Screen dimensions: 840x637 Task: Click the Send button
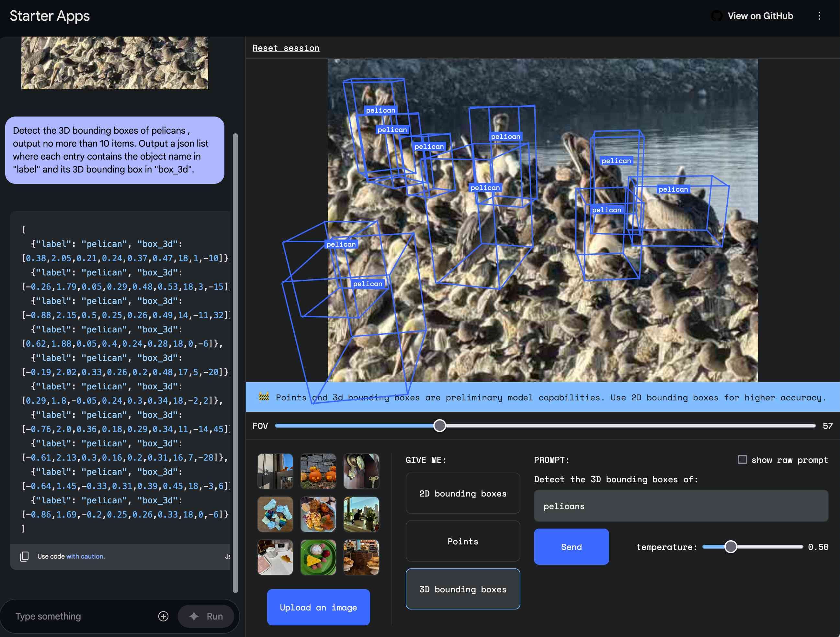tap(571, 547)
